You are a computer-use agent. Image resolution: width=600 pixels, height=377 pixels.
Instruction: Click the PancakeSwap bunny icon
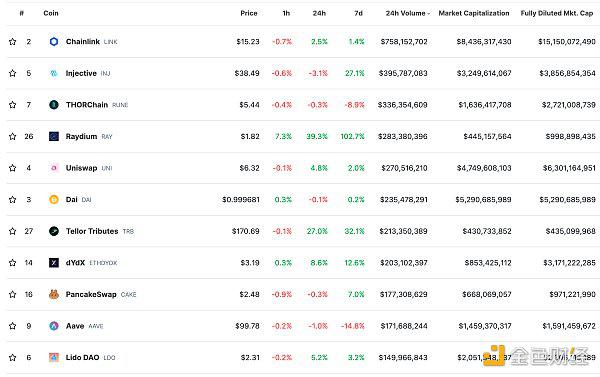[x=54, y=294]
